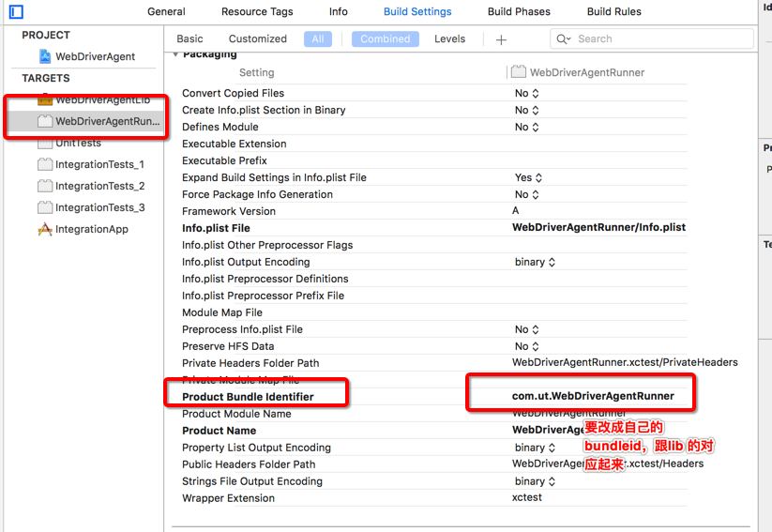
Task: Select the Private Headers Folder Path setting
Action: click(250, 362)
